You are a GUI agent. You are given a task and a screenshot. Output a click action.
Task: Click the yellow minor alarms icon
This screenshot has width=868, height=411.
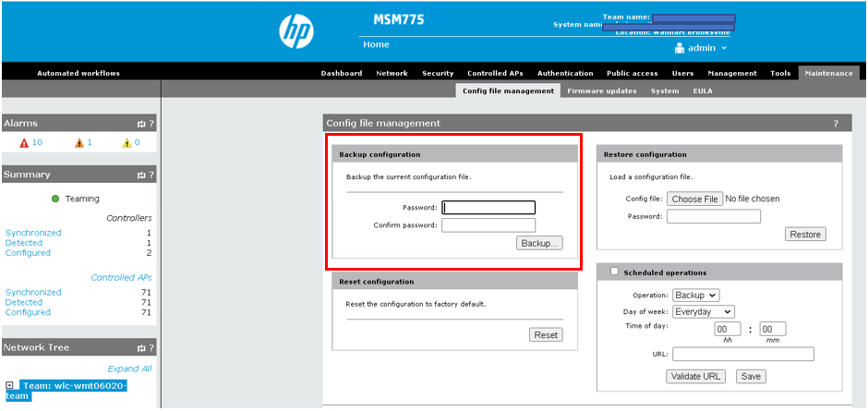[127, 143]
